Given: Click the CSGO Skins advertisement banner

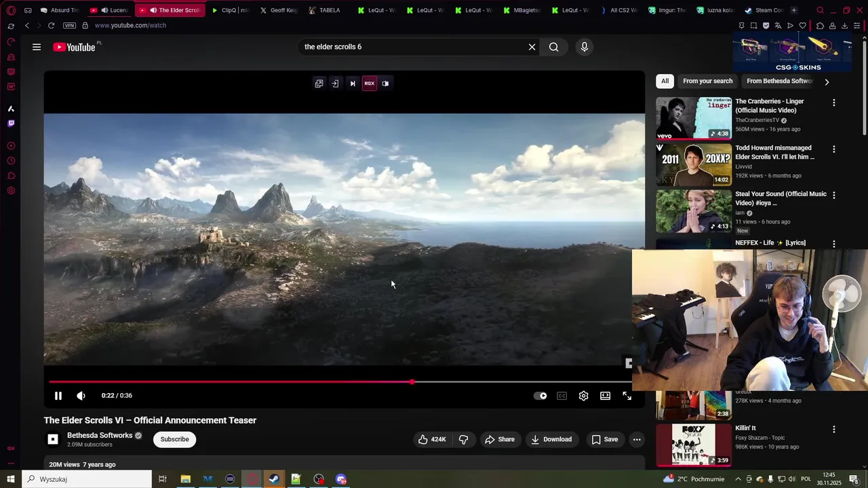Looking at the screenshot, I should click(x=792, y=53).
